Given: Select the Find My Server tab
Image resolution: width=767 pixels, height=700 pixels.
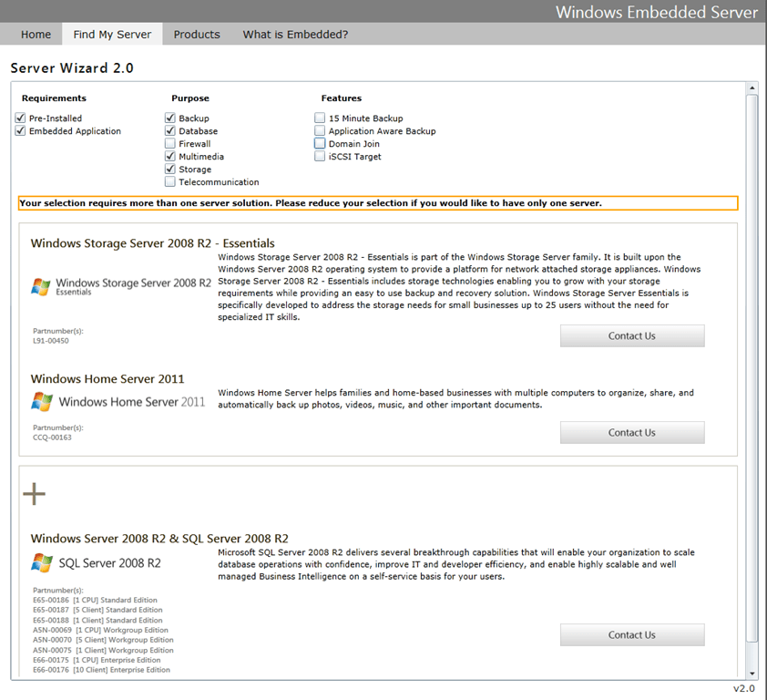Looking at the screenshot, I should (x=112, y=35).
